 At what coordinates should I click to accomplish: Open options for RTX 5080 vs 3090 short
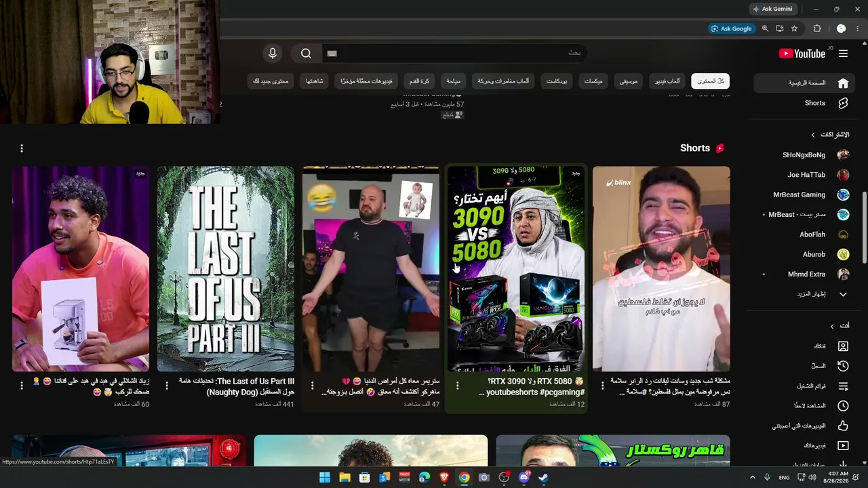click(x=457, y=386)
